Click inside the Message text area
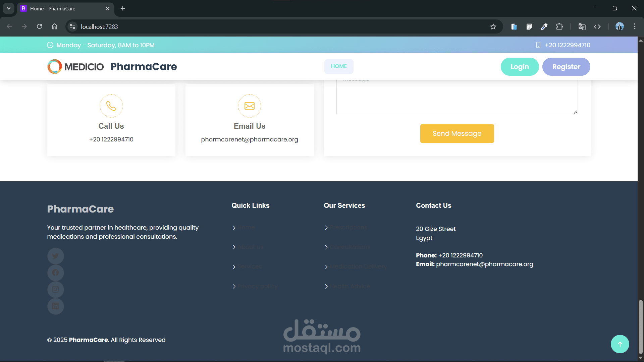This screenshot has height=362, width=644. tap(457, 97)
